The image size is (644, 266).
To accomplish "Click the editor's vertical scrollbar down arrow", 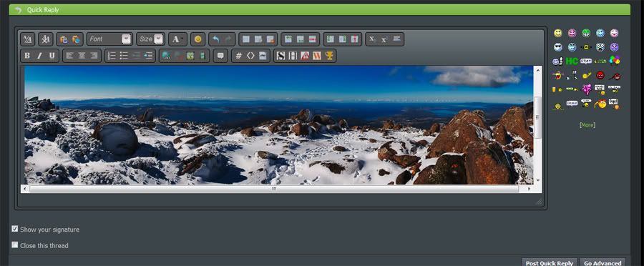I will pyautogui.click(x=537, y=181).
